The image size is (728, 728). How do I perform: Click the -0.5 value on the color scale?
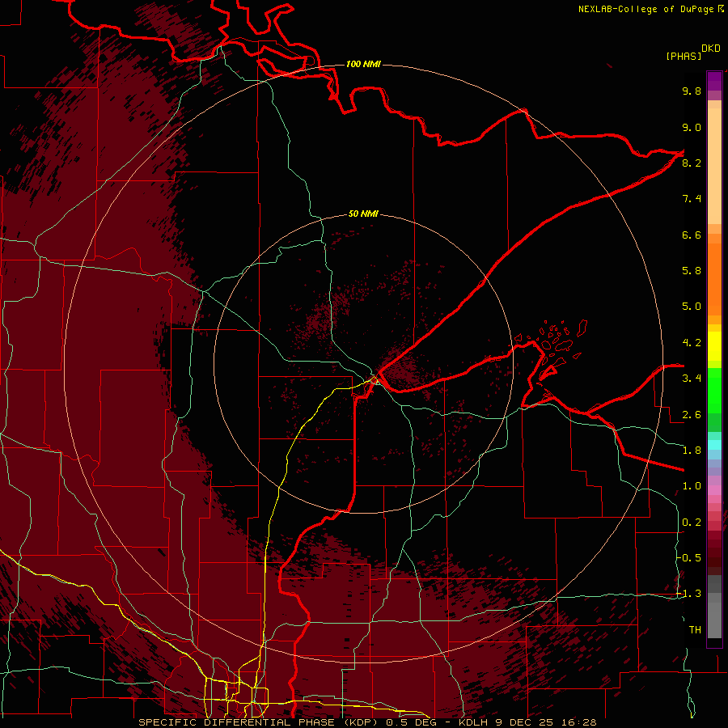(689, 558)
